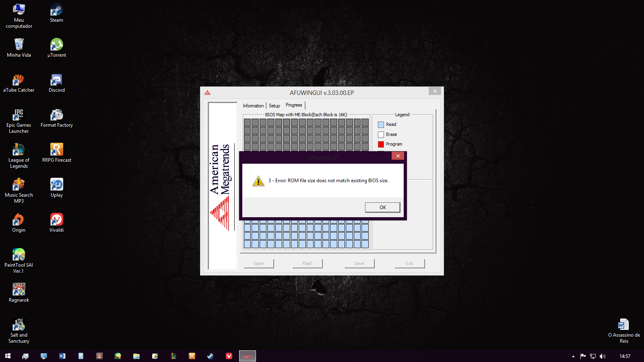Switch to the Information tab
Viewport: 644px width, 362px height.
point(253,106)
